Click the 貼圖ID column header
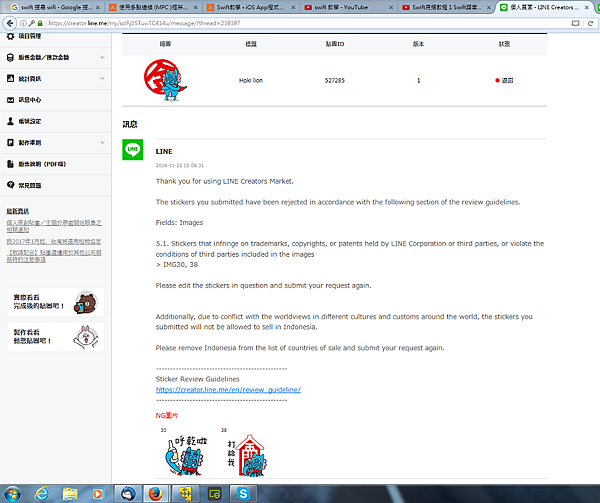Viewport: 600px width, 503px height. click(x=335, y=44)
